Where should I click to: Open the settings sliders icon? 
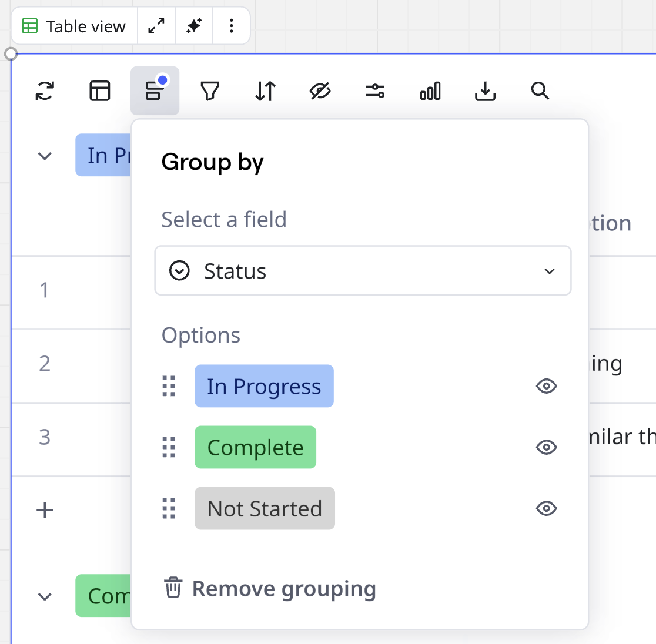point(375,91)
